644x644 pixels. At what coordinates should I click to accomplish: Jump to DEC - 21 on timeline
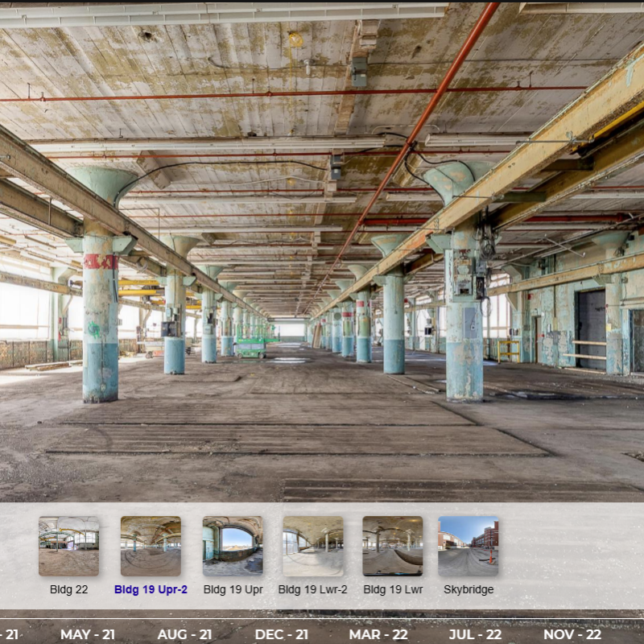[x=281, y=634]
